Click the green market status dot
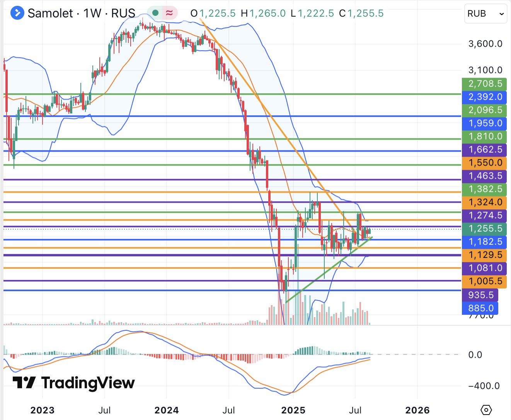This screenshot has width=511, height=420. 155,13
